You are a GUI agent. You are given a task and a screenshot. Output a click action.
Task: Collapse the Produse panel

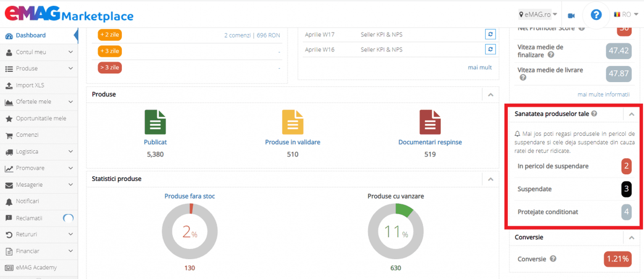(491, 95)
